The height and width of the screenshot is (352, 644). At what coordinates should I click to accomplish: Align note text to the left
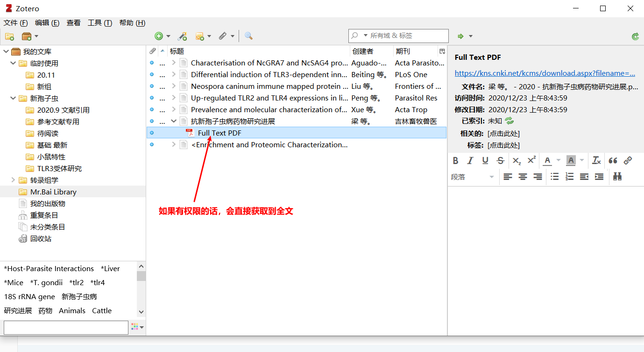tap(508, 177)
